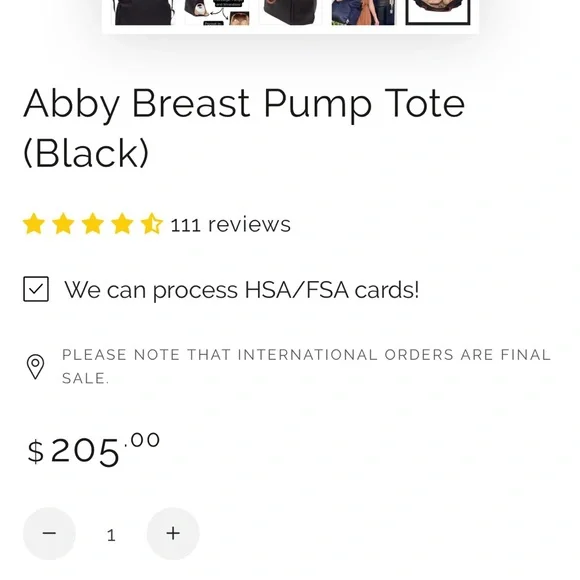Click the international orders final sale note
This screenshot has width=580, height=580.
(x=306, y=367)
